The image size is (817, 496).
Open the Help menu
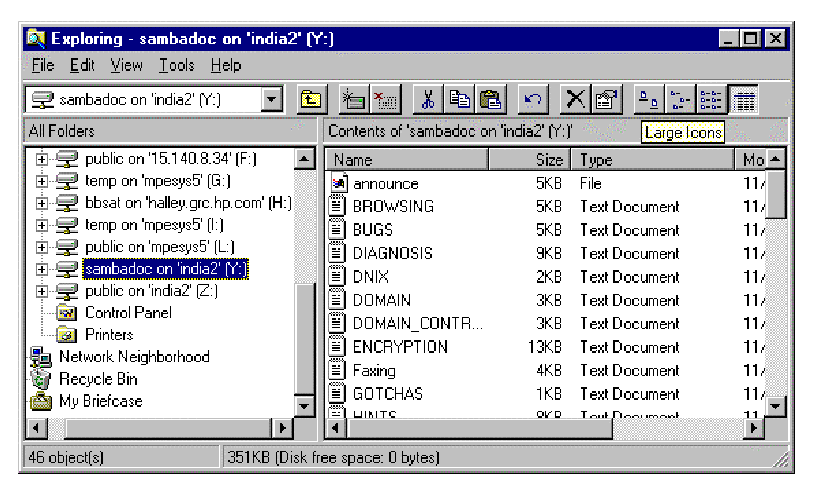tap(226, 66)
